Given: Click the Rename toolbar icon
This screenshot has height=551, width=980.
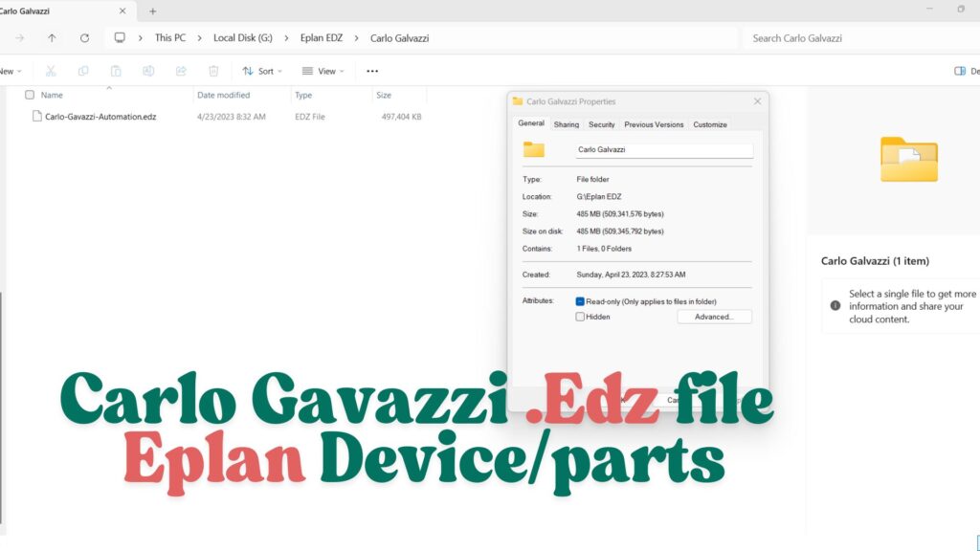Looking at the screenshot, I should click(x=147, y=70).
